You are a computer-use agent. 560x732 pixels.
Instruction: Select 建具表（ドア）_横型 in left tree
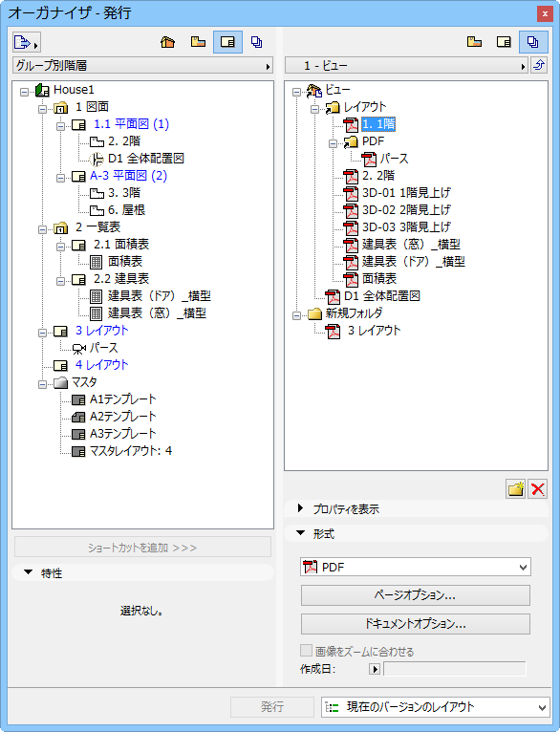coord(160,296)
